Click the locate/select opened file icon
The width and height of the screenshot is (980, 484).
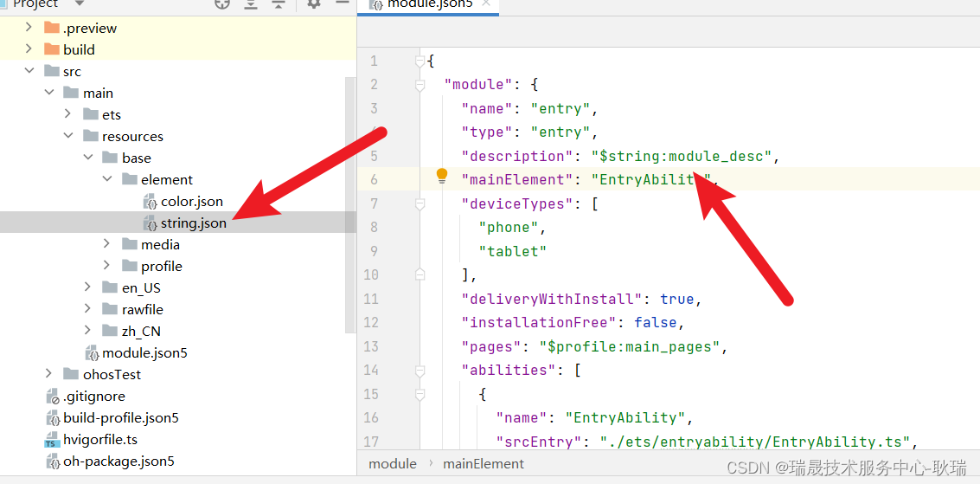(222, 3)
